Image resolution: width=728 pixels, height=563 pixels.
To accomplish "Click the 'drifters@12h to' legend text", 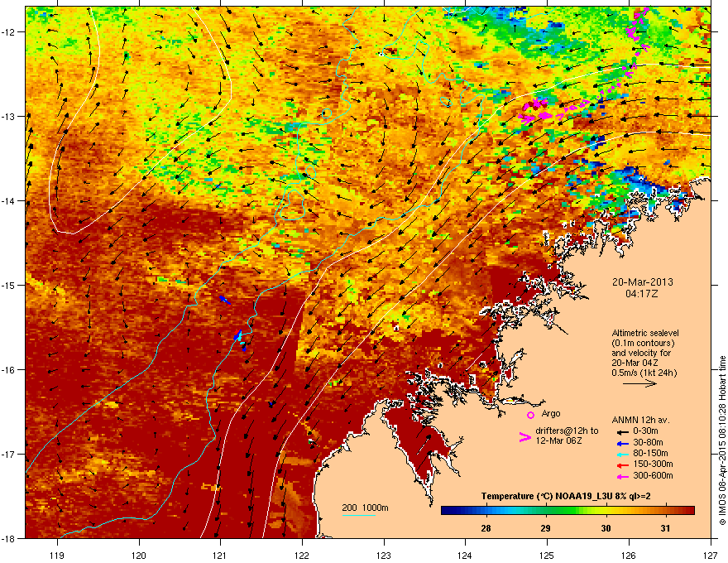I will (567, 431).
